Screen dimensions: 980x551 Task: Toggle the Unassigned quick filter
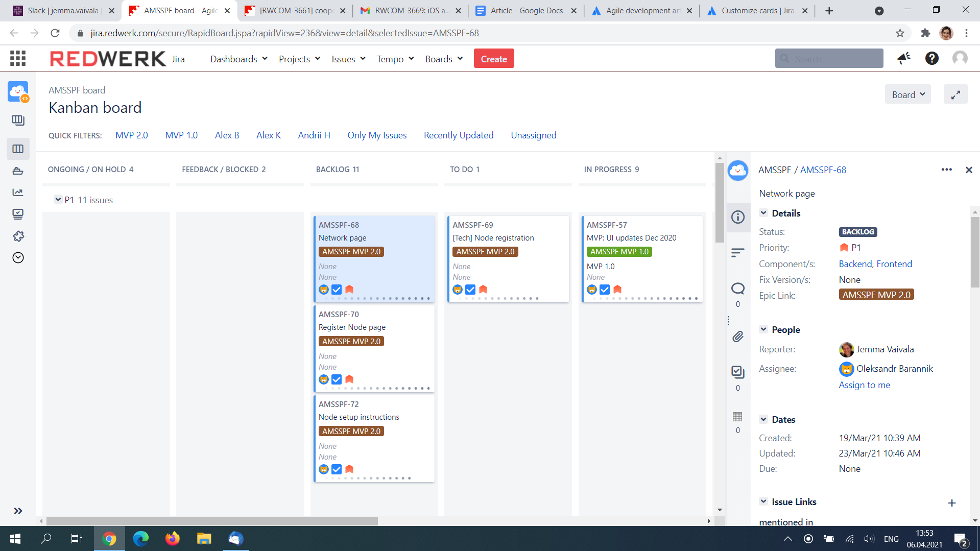point(534,135)
